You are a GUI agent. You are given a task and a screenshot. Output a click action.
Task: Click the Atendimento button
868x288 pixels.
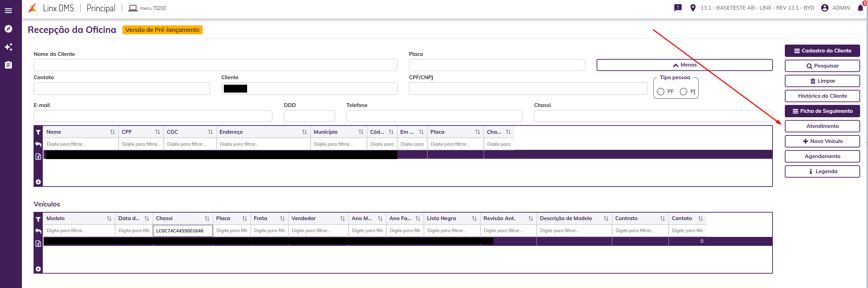(822, 126)
